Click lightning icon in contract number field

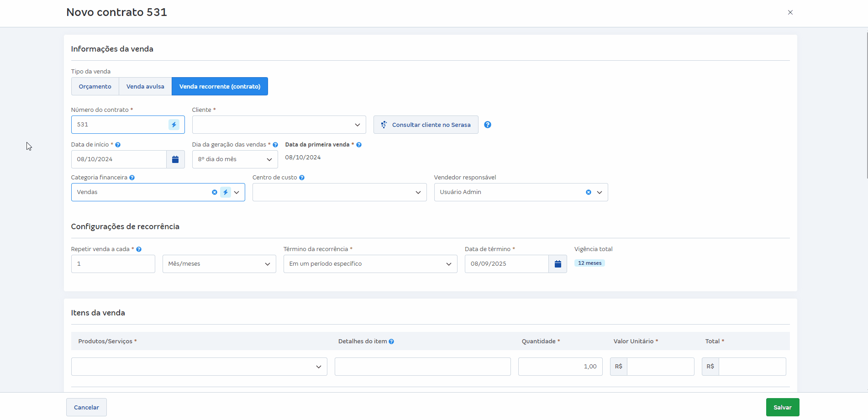tap(174, 125)
